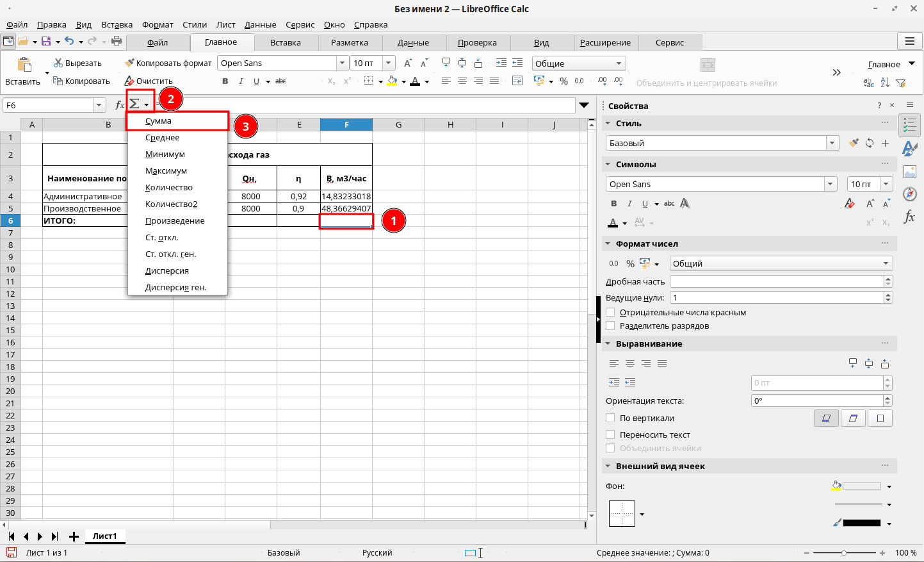Enable negative numbers in red checkbox
This screenshot has width=924, height=562.
click(610, 313)
